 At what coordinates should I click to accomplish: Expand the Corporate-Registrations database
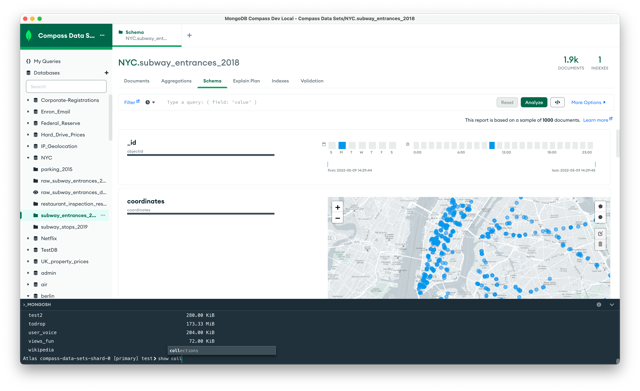[28, 100]
